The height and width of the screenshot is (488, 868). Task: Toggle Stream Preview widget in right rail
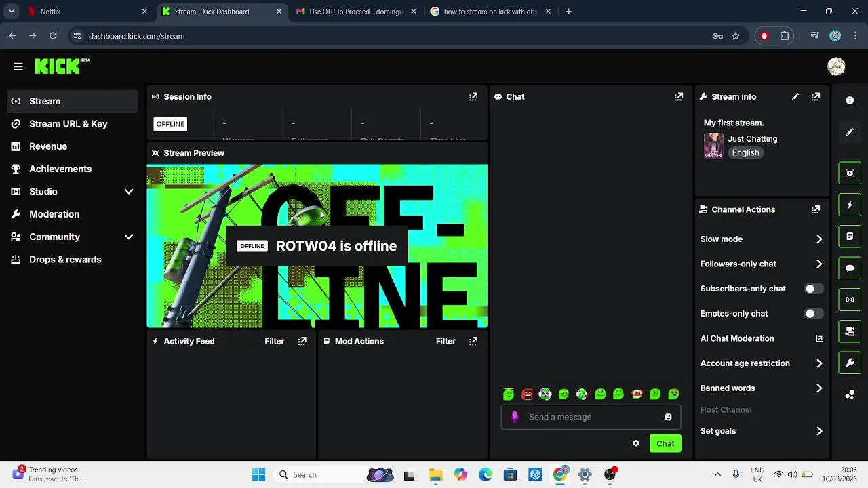coord(850,173)
